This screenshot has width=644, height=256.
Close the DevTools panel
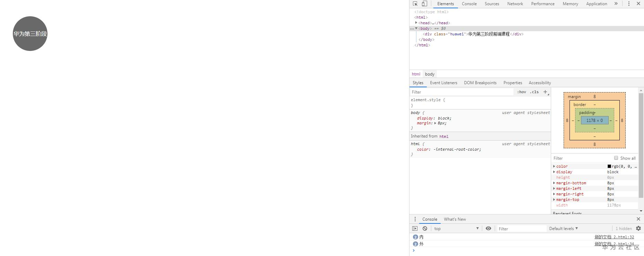[638, 4]
